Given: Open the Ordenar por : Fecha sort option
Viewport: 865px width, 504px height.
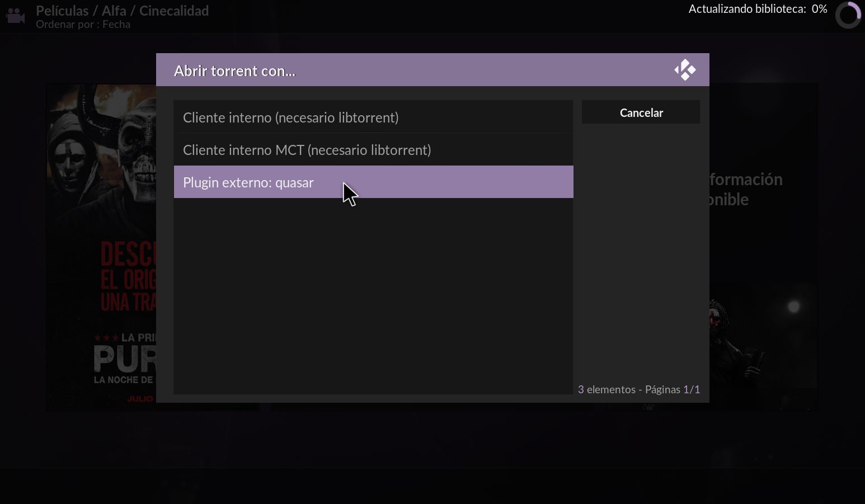Looking at the screenshot, I should coord(83,25).
